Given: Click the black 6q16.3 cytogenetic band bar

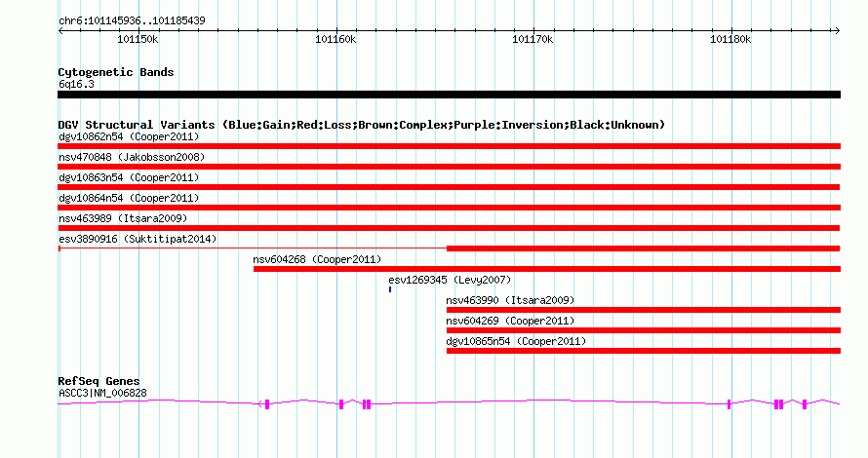Looking at the screenshot, I should click(449, 95).
